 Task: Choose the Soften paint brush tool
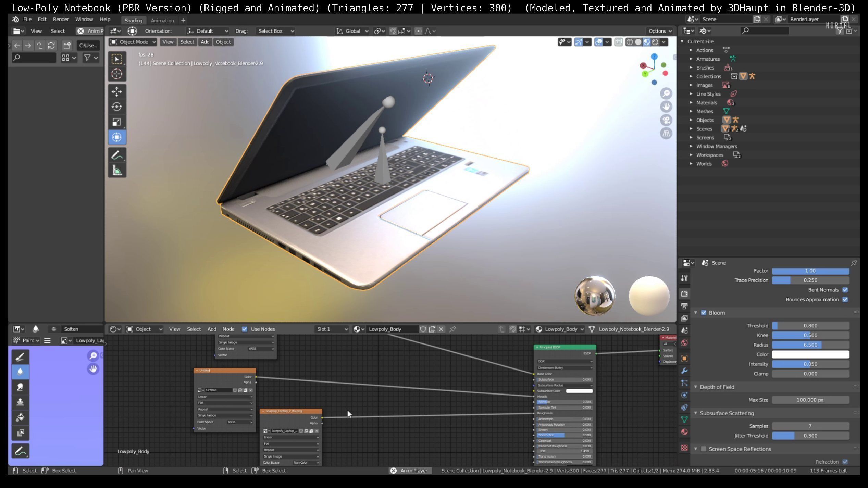(20, 372)
